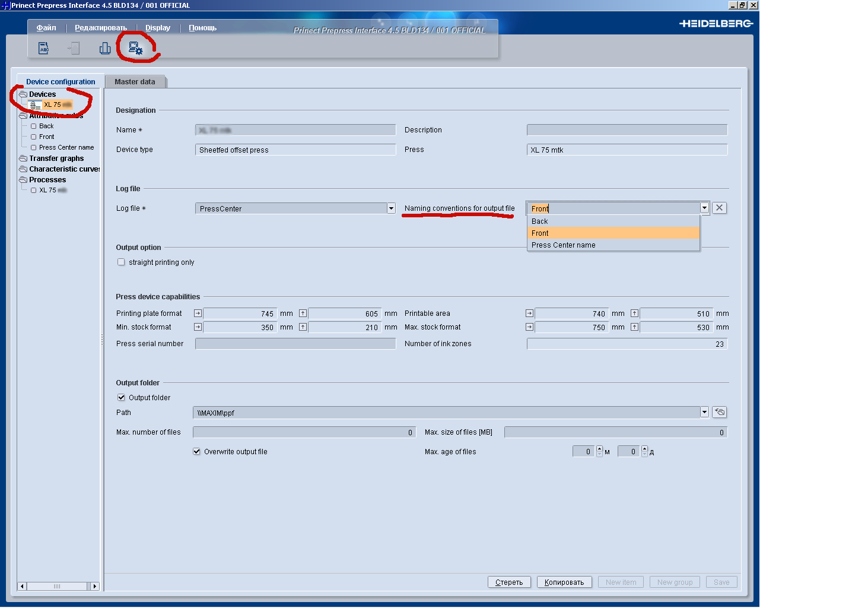Choose Front in the naming conventions list
This screenshot has height=608, width=868.
(x=613, y=233)
